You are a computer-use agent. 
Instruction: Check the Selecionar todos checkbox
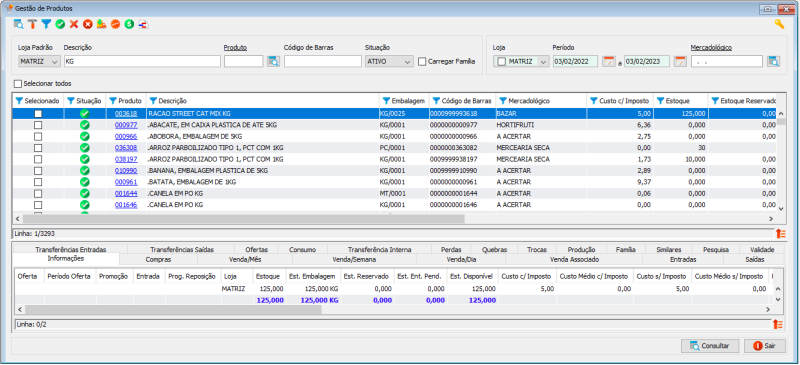coord(18,83)
